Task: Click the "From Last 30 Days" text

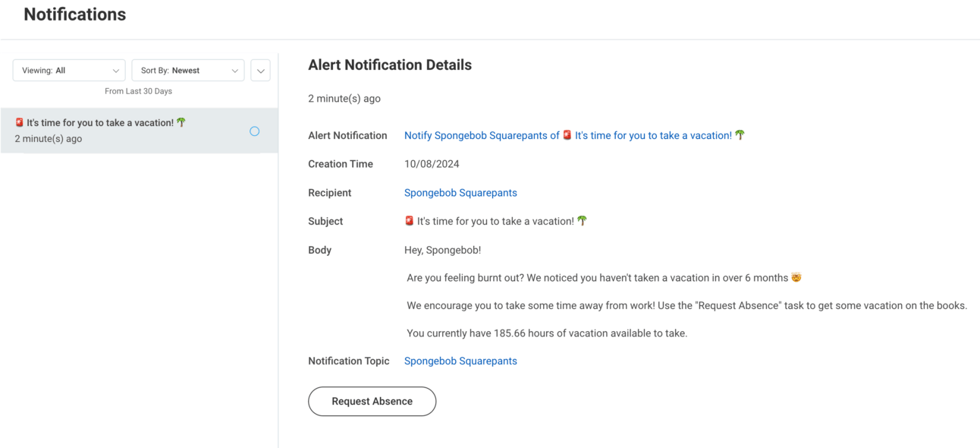Action: pos(138,91)
